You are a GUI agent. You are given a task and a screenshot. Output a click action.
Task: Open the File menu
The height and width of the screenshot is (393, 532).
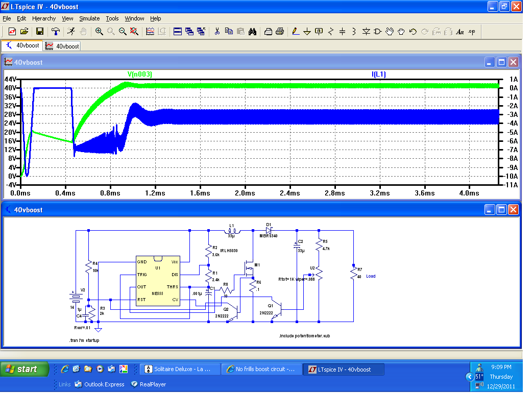7,18
